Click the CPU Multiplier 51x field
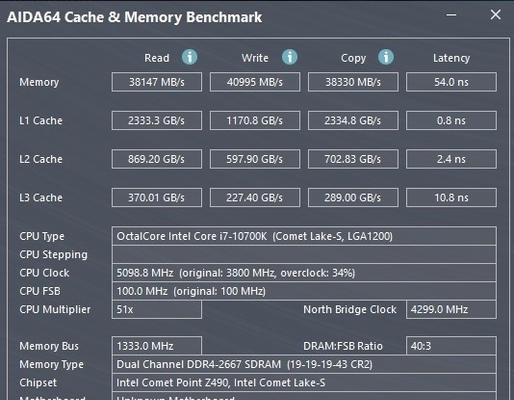This screenshot has height=400, width=514. pos(157,310)
